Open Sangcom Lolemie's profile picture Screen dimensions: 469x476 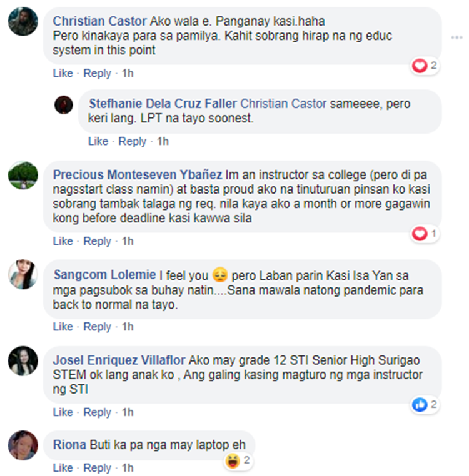(x=23, y=274)
